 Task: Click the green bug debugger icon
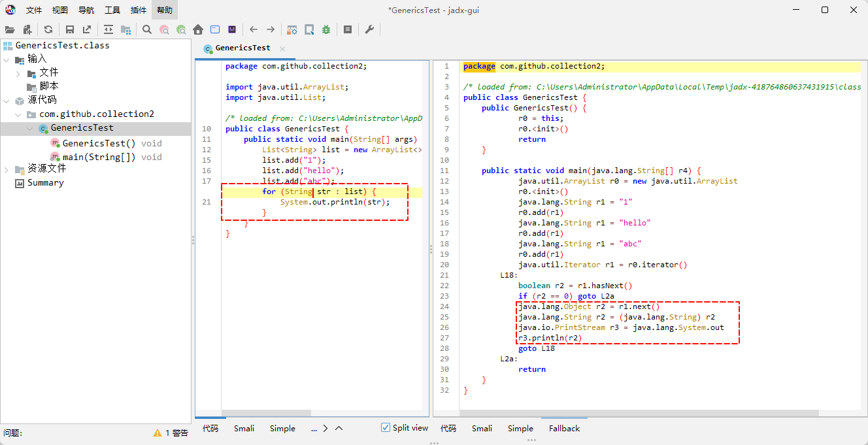[325, 29]
